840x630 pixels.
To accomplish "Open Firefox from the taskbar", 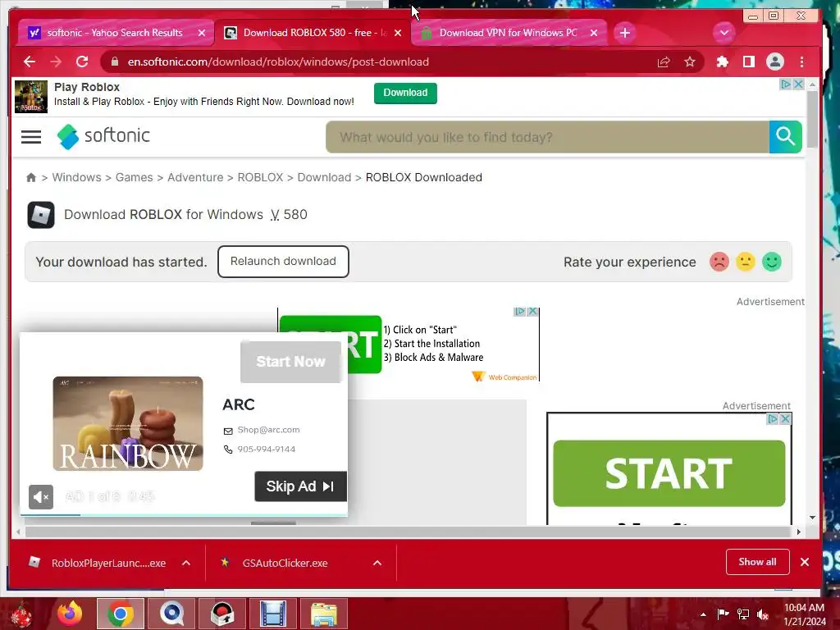I will [71, 614].
